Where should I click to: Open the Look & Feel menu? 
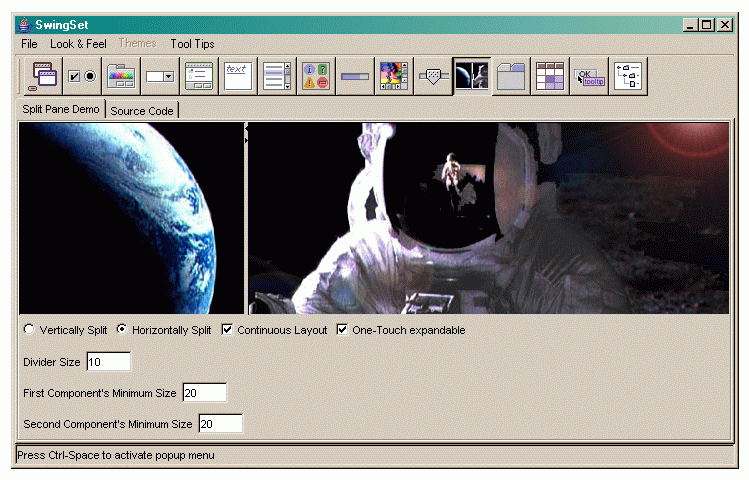coord(78,44)
